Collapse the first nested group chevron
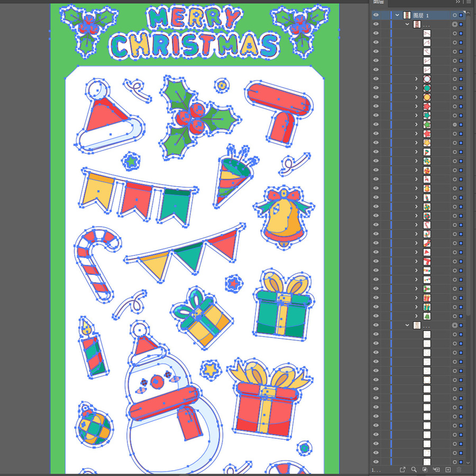The height and width of the screenshot is (476, 476). click(407, 24)
